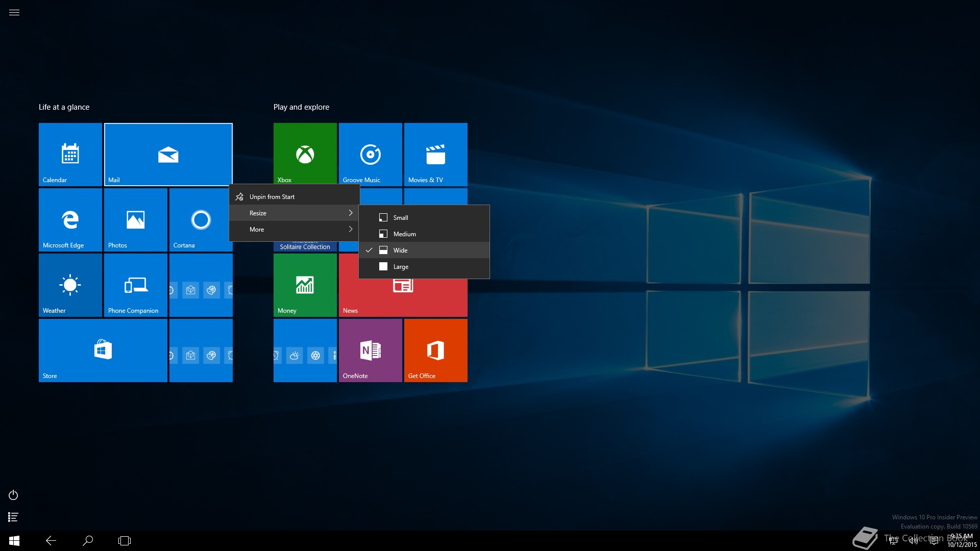Open the Photos tile
Image resolution: width=980 pixels, height=551 pixels.
136,220
